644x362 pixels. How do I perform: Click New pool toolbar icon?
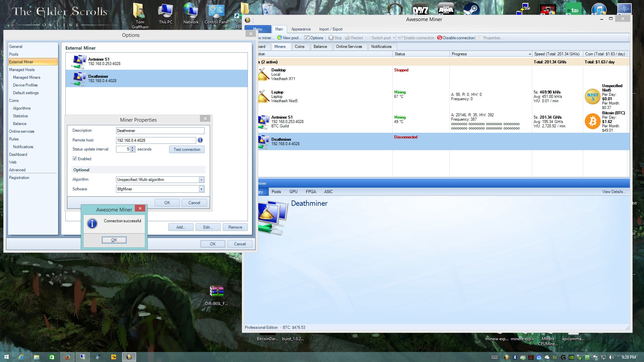coord(279,38)
